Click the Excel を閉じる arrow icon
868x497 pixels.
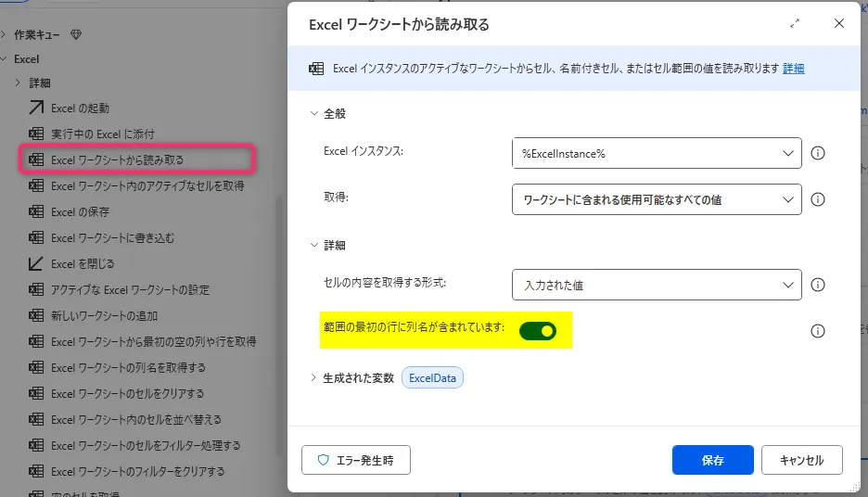click(37, 264)
